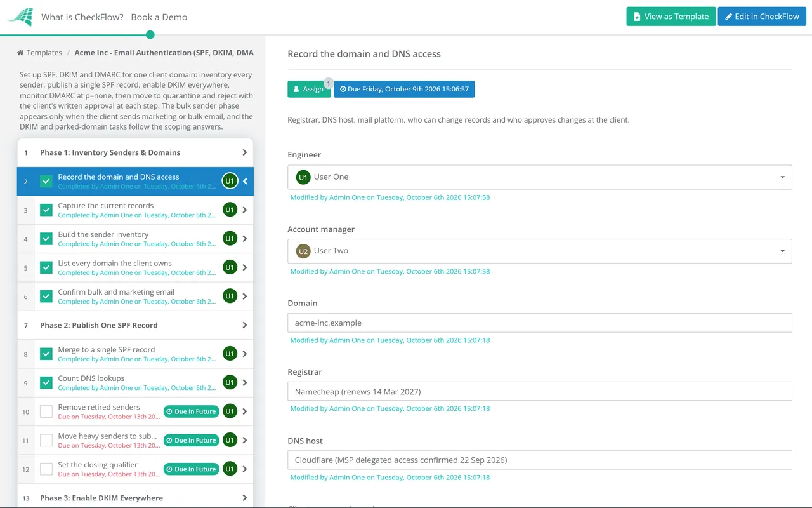Click U1 avatar on List every domain row
The image size is (812, 508).
pyautogui.click(x=230, y=267)
